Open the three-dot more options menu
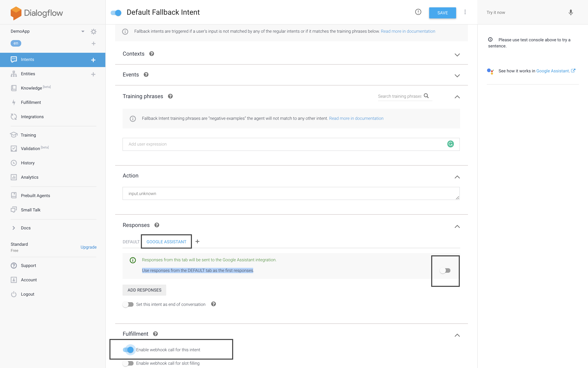The height and width of the screenshot is (368, 588). coord(465,12)
